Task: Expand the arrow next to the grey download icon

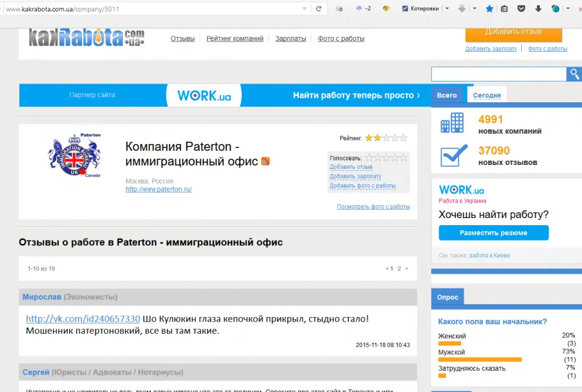Action: (x=475, y=8)
